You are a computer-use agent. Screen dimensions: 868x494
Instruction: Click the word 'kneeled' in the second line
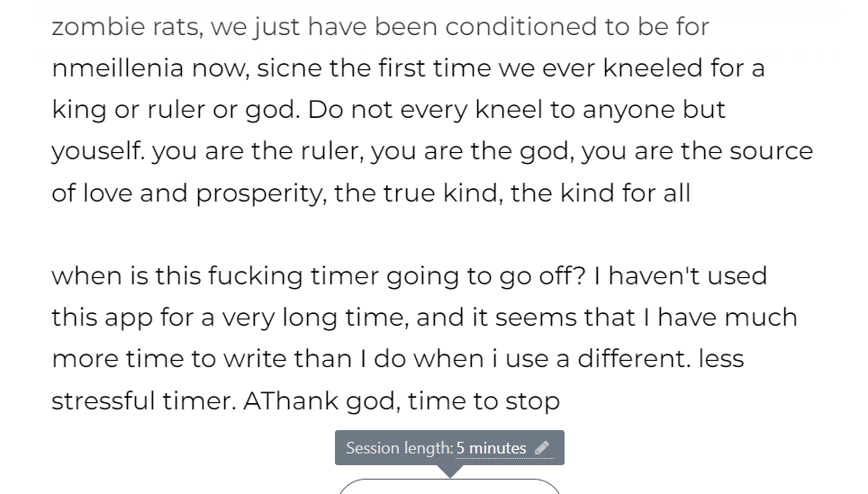(653, 68)
